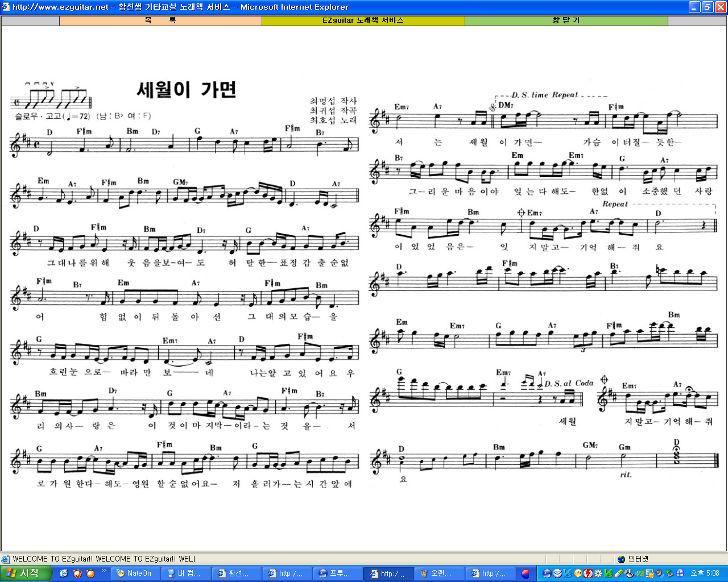
Task: Click the singer credit 최호섭 노래
Action: tap(333, 120)
